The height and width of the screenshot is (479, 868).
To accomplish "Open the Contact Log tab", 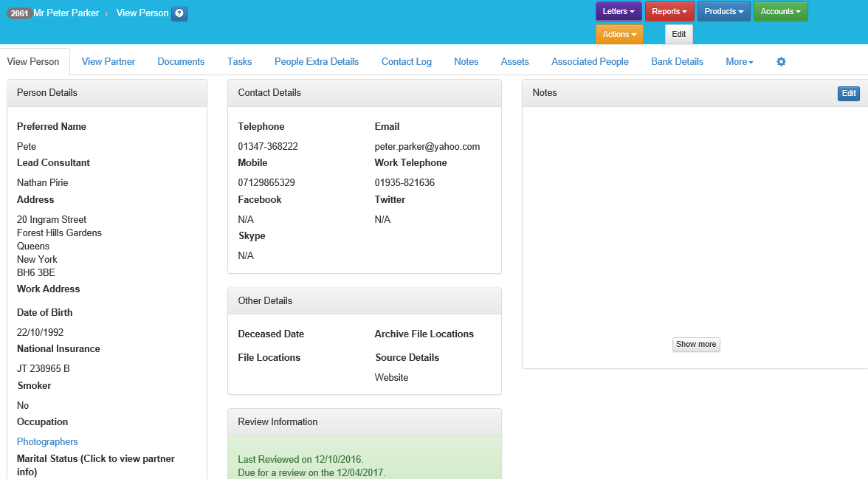I will pos(406,62).
